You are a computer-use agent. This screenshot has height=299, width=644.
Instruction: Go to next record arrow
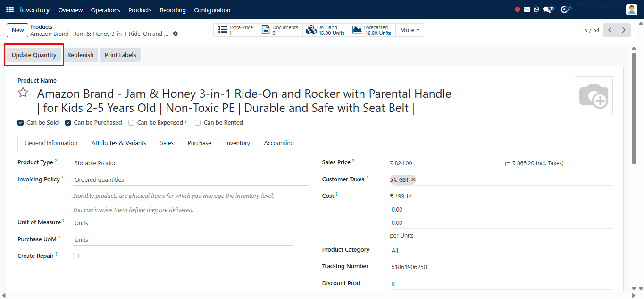(x=624, y=30)
